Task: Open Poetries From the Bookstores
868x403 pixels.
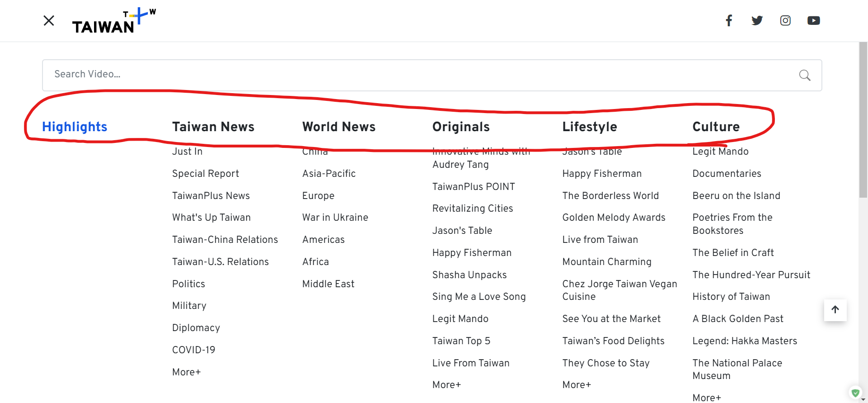Action: coord(732,224)
